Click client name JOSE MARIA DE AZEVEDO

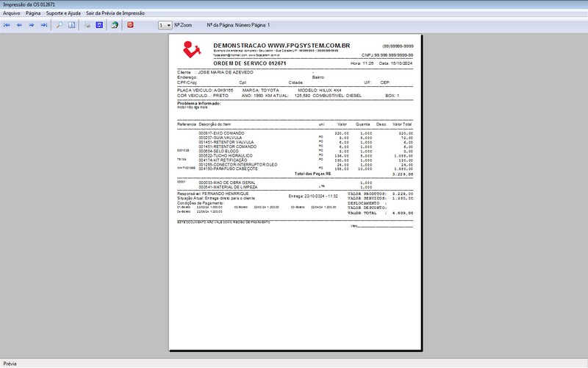point(226,72)
